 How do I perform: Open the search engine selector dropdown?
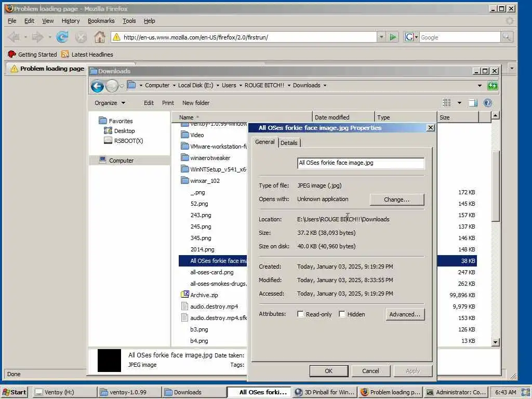pos(411,37)
